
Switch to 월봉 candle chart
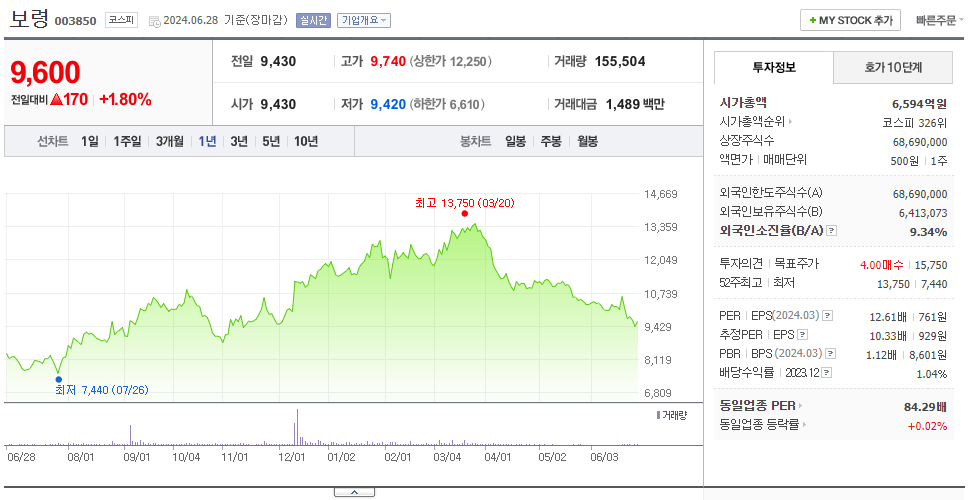[588, 141]
